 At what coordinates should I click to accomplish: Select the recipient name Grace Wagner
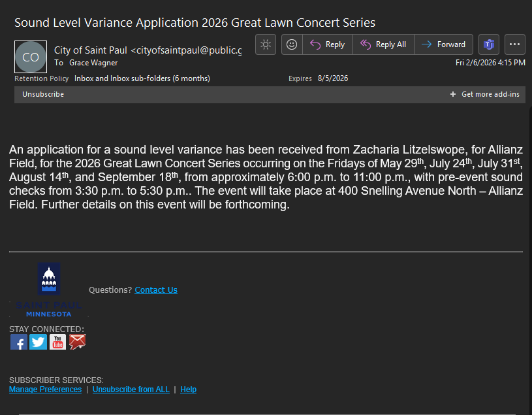(93, 63)
